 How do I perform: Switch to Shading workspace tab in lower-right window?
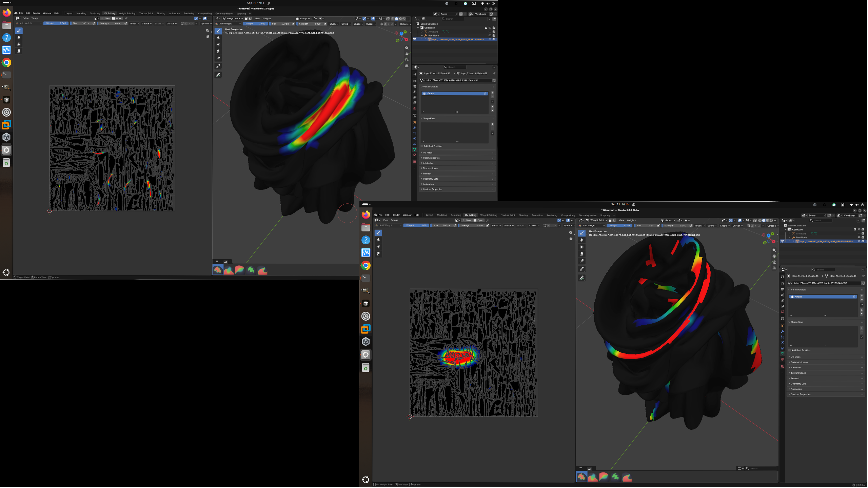(523, 215)
